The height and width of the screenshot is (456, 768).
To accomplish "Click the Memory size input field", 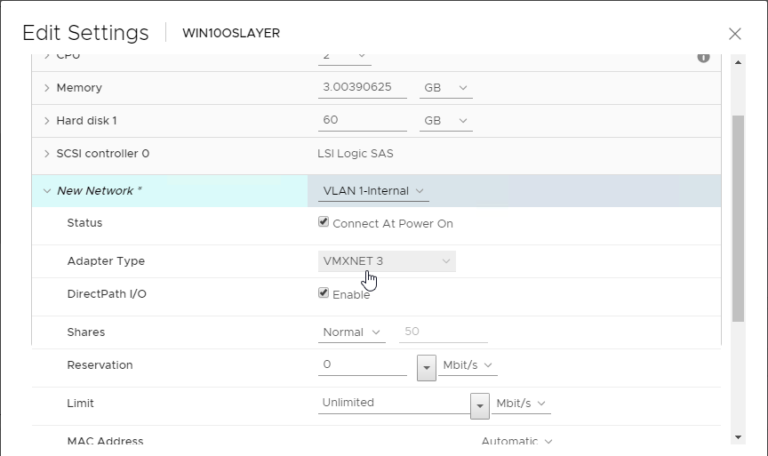I will coord(361,88).
